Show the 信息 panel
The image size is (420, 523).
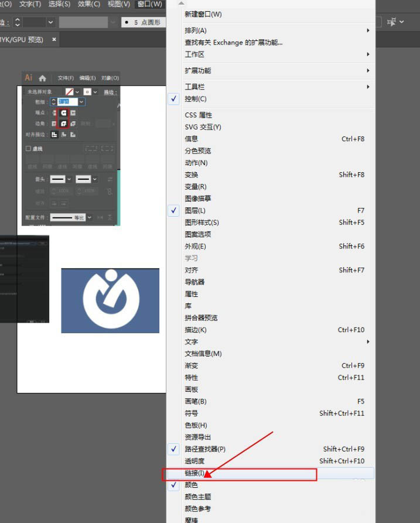tap(271, 139)
